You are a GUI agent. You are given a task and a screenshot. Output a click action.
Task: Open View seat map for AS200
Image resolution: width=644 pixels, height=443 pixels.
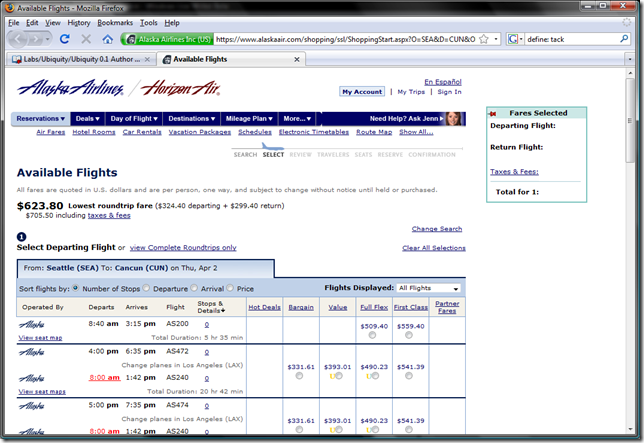tap(40, 338)
